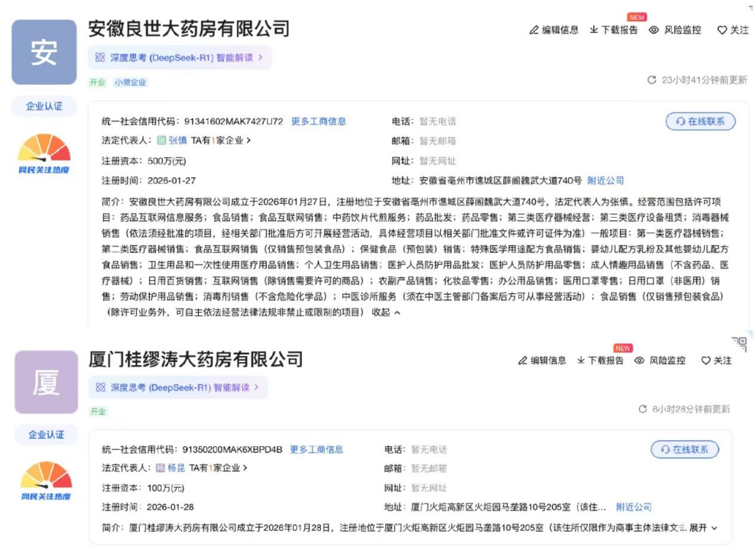Open 附近公司 for the 厦门火炬高新区 address
The height and width of the screenshot is (550, 756).
[634, 507]
